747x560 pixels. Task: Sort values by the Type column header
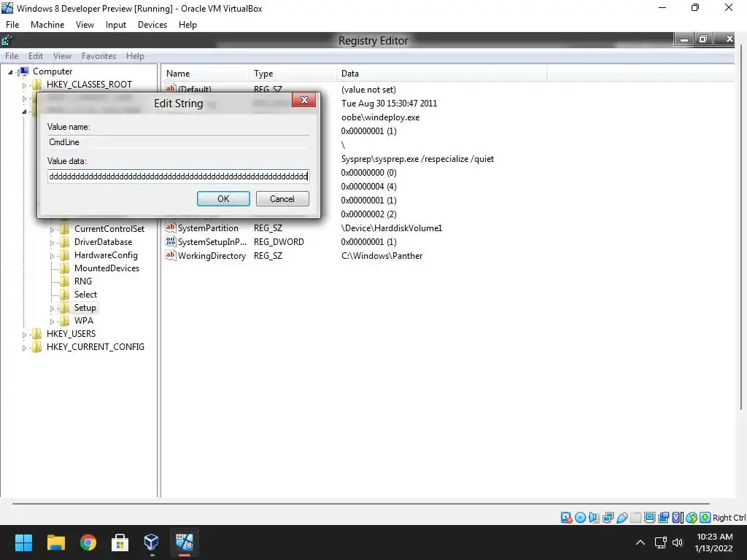(292, 74)
